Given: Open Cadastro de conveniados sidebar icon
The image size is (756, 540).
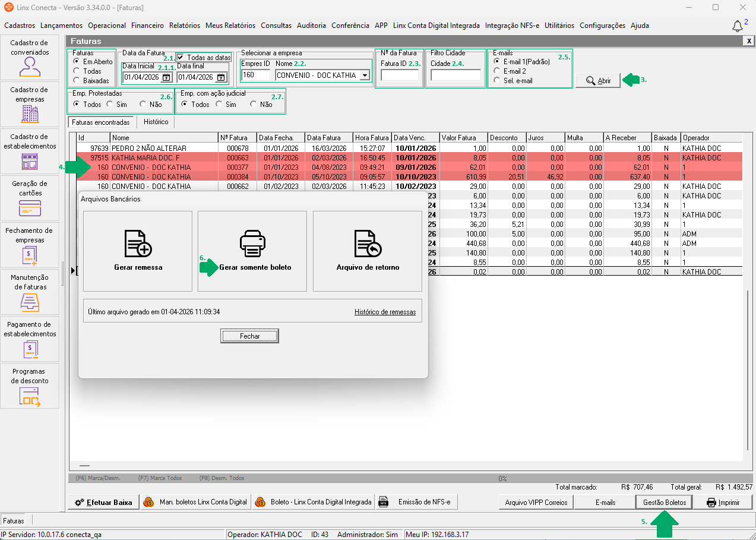Looking at the screenshot, I should 30,67.
